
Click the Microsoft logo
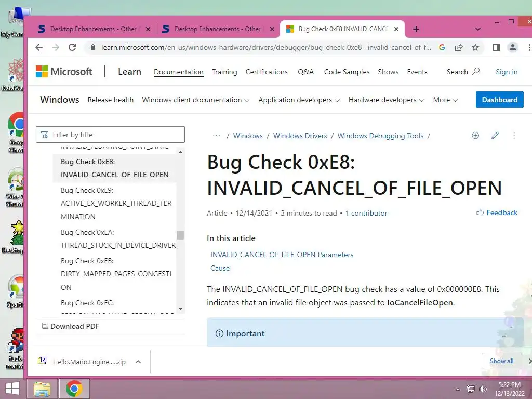click(64, 72)
